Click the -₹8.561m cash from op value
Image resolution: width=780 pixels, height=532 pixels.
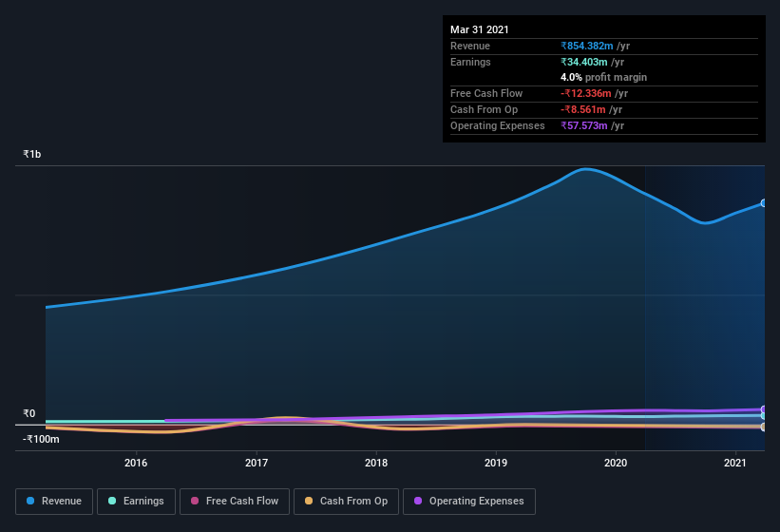[583, 109]
